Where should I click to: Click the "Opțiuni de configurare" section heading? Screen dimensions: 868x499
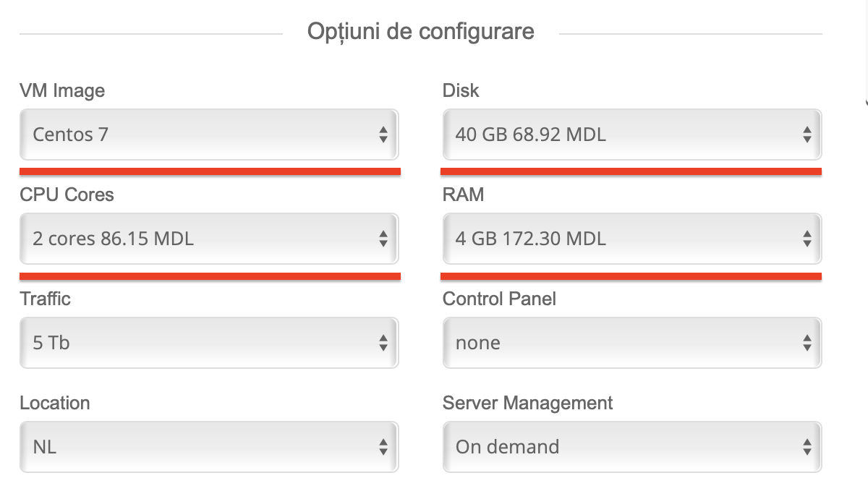(421, 32)
